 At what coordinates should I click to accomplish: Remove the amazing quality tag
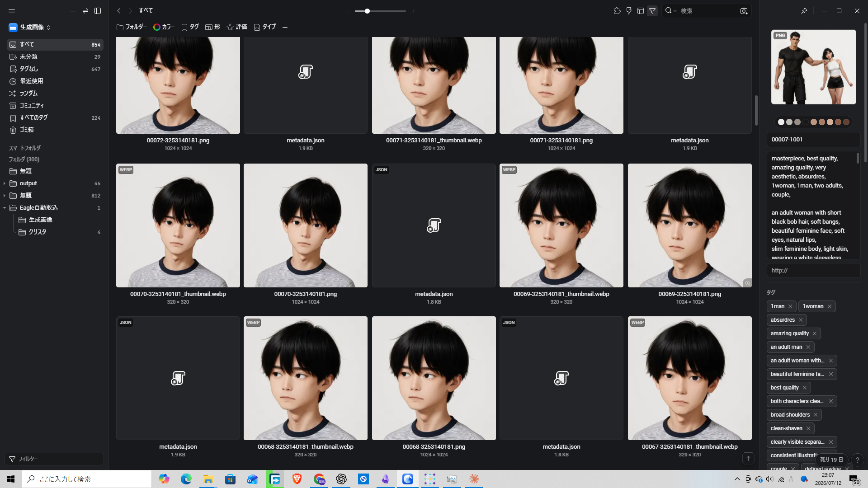pos(815,333)
